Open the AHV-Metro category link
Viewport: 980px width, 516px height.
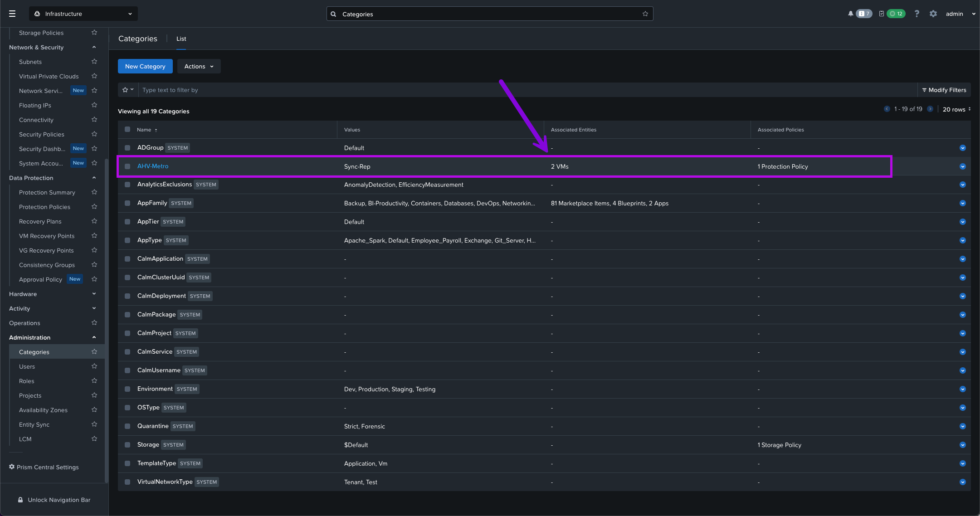(153, 166)
